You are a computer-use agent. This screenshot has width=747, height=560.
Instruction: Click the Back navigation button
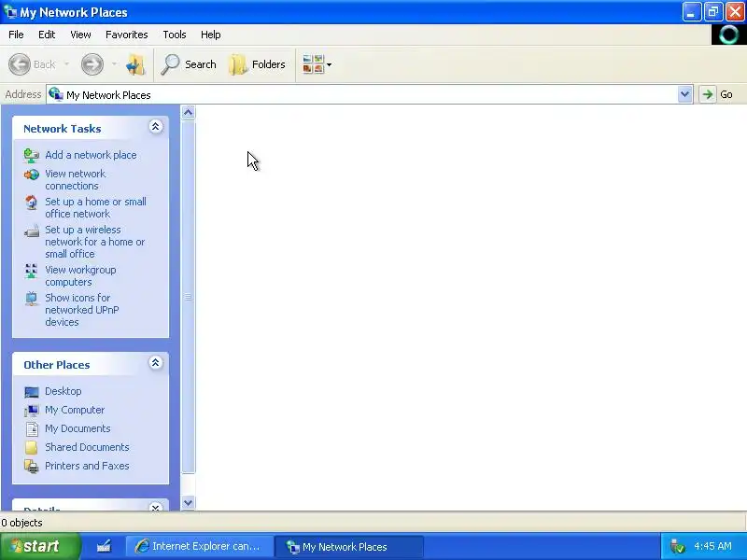click(x=33, y=64)
